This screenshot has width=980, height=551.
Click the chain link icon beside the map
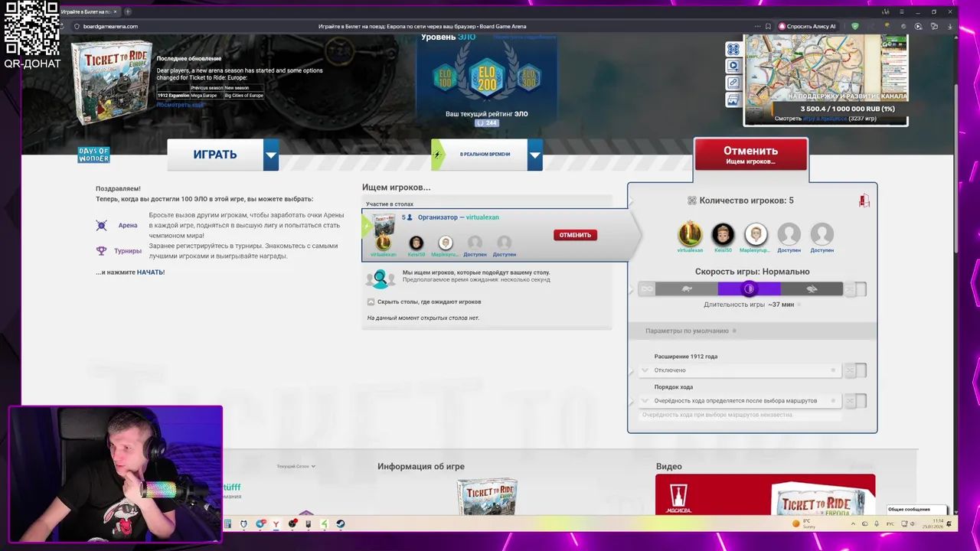733,83
